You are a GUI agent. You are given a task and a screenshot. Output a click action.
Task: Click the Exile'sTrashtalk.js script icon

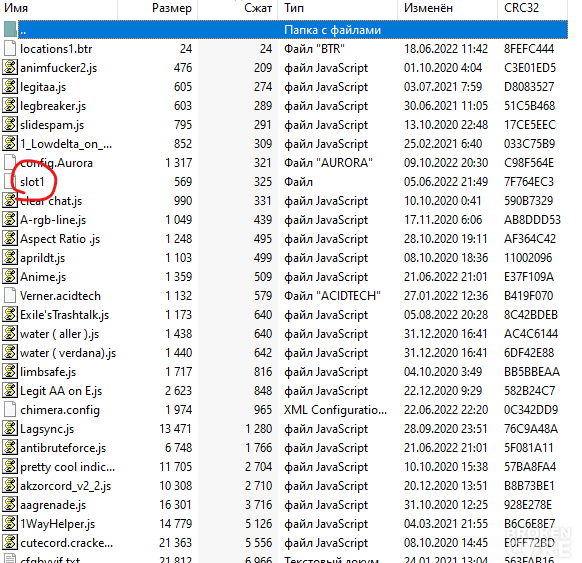(10, 315)
